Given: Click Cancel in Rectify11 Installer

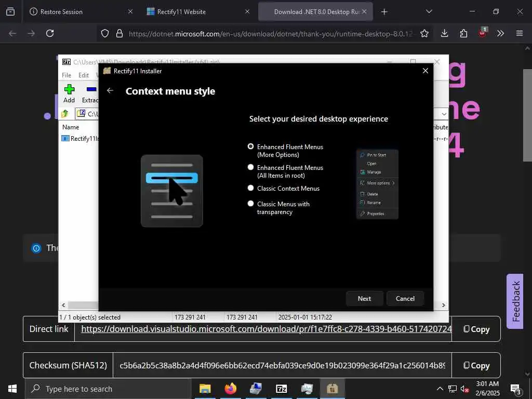Looking at the screenshot, I should point(405,299).
